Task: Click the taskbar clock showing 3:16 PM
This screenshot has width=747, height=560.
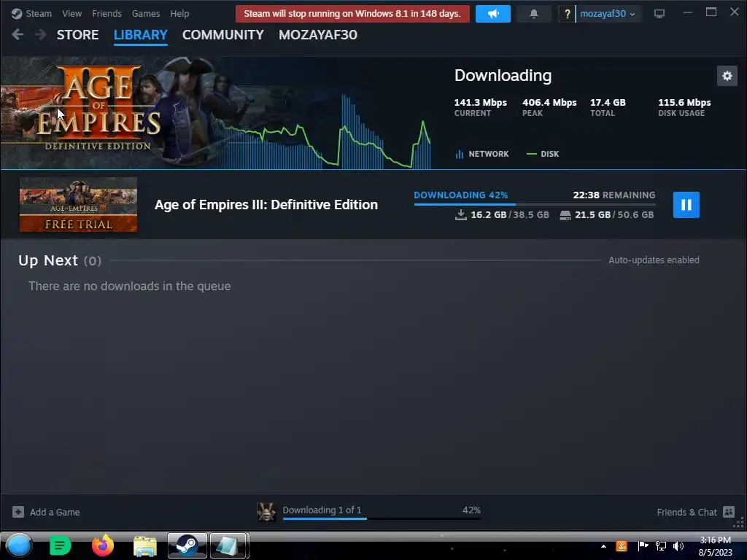Action: (715, 546)
